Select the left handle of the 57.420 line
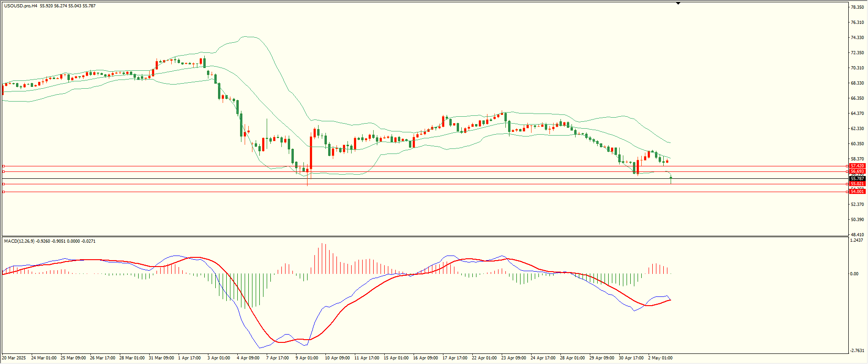The image size is (868, 364). click(x=4, y=166)
